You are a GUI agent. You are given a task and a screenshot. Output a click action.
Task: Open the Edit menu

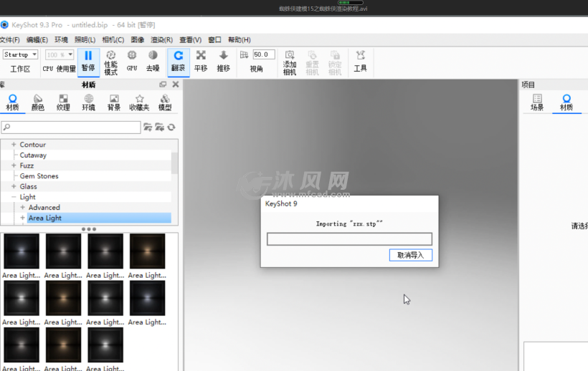point(37,39)
